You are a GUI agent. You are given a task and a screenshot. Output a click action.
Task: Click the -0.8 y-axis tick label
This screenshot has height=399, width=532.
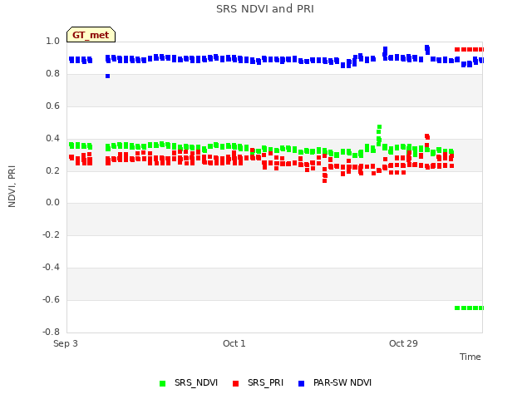pos(51,332)
